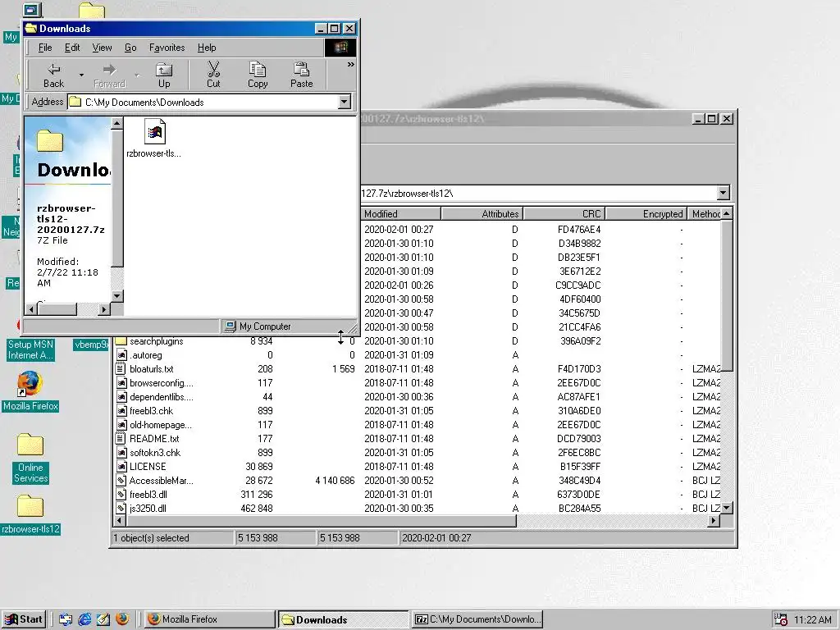Open the Edit menu
840x630 pixels.
coord(72,48)
